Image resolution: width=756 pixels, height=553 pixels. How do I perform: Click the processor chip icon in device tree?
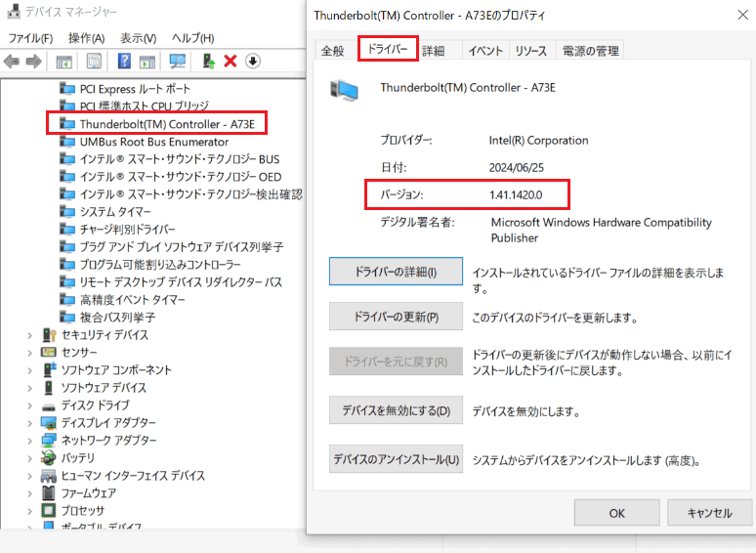(x=49, y=510)
